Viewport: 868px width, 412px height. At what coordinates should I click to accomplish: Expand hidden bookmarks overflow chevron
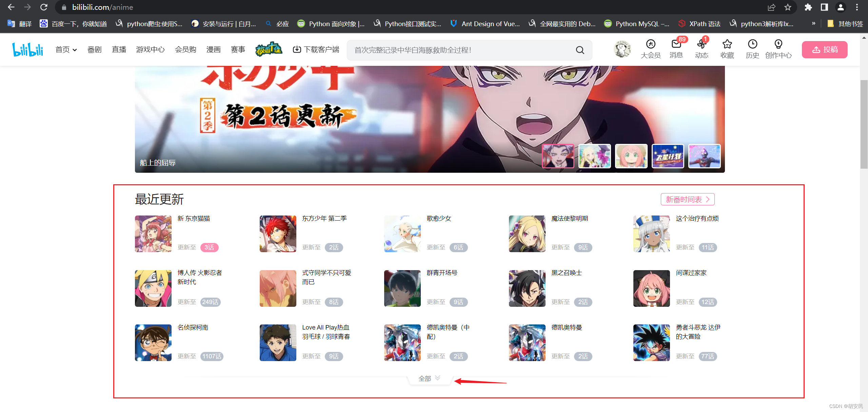click(813, 23)
